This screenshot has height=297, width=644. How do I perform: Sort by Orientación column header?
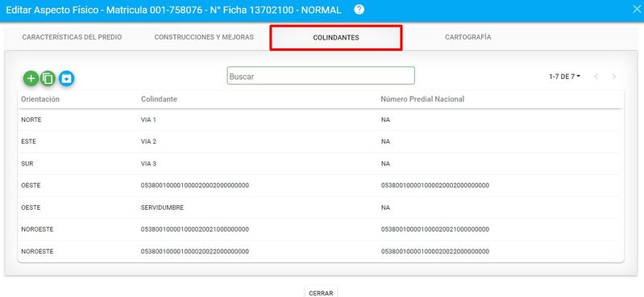tap(40, 99)
